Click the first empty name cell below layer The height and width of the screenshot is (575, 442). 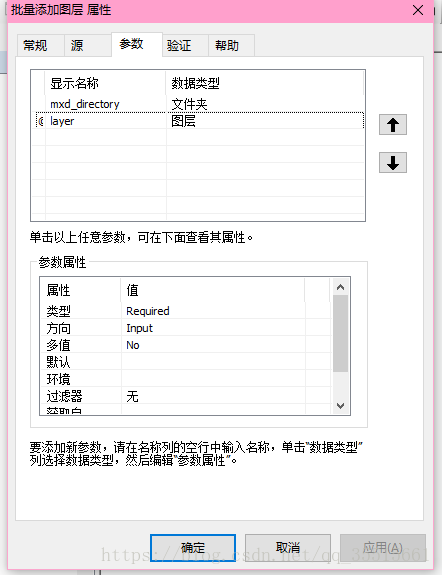106,138
